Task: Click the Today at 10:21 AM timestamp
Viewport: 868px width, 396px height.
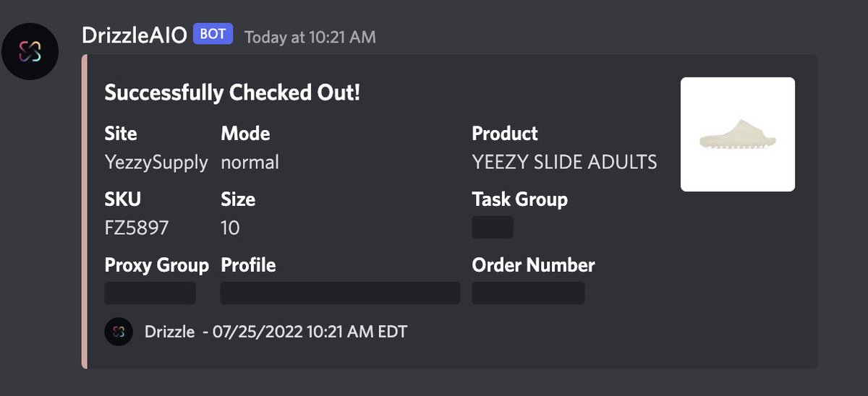Action: point(310,36)
